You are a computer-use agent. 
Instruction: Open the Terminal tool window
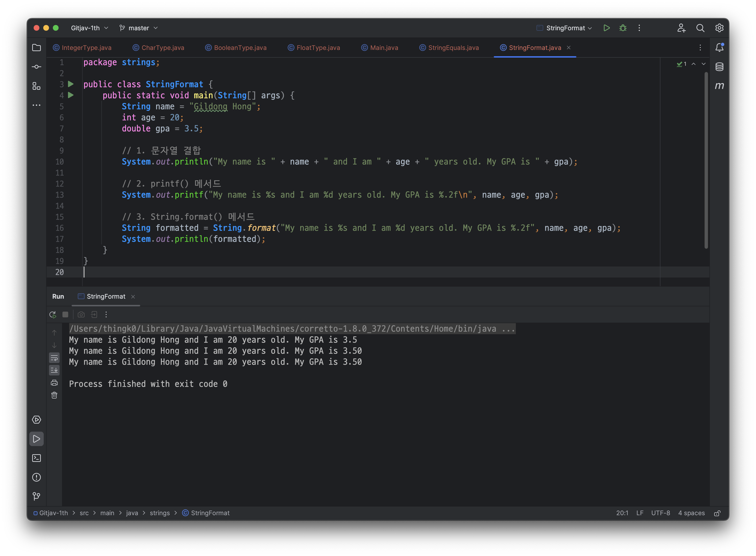click(36, 458)
